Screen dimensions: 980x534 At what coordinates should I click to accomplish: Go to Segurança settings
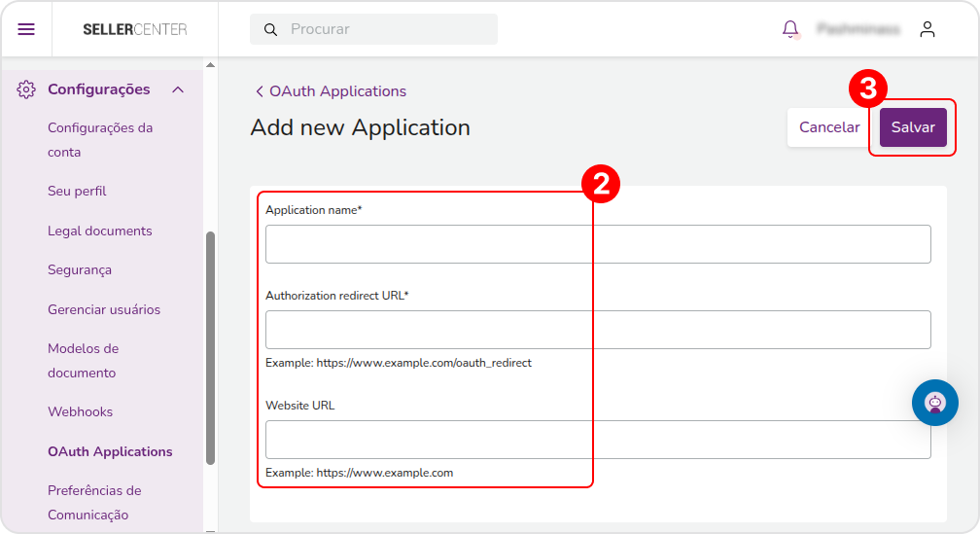click(x=80, y=270)
